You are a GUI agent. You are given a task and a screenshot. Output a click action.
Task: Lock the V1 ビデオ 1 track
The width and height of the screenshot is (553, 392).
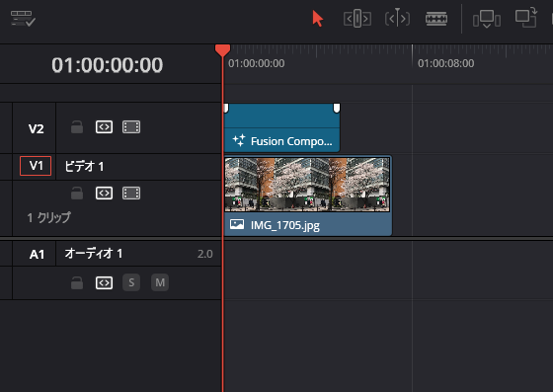[77, 194]
